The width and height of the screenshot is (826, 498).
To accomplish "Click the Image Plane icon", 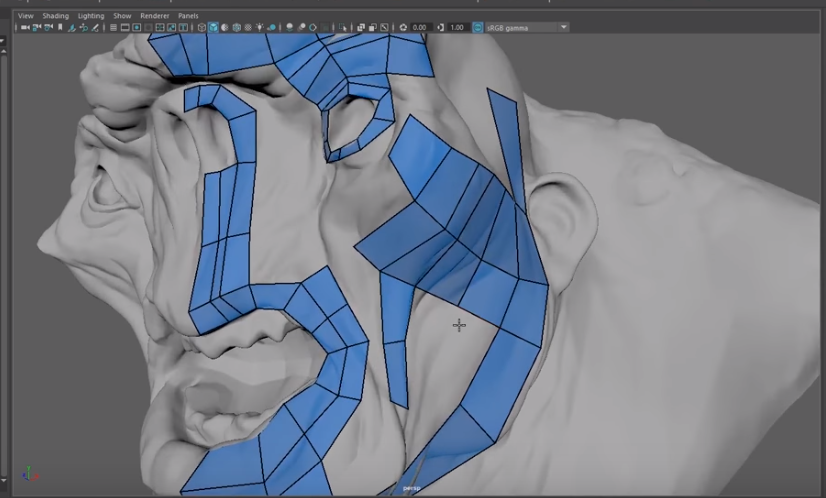I will point(72,27).
